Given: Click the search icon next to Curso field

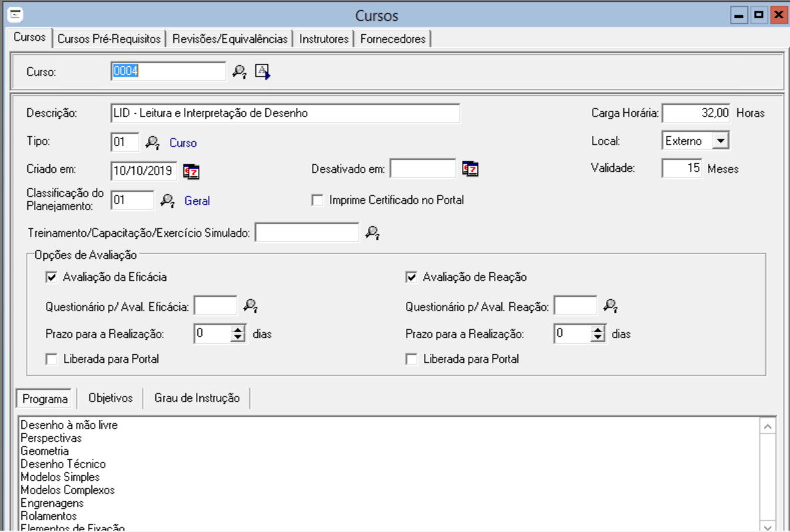Looking at the screenshot, I should (239, 72).
